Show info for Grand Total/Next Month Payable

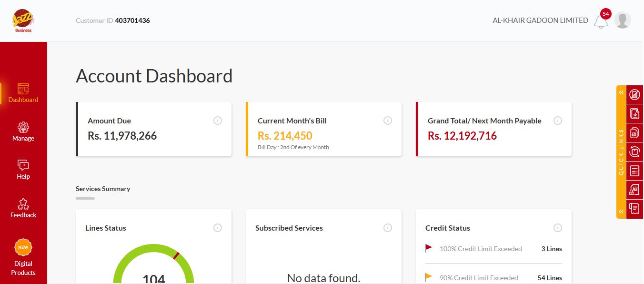point(558,121)
